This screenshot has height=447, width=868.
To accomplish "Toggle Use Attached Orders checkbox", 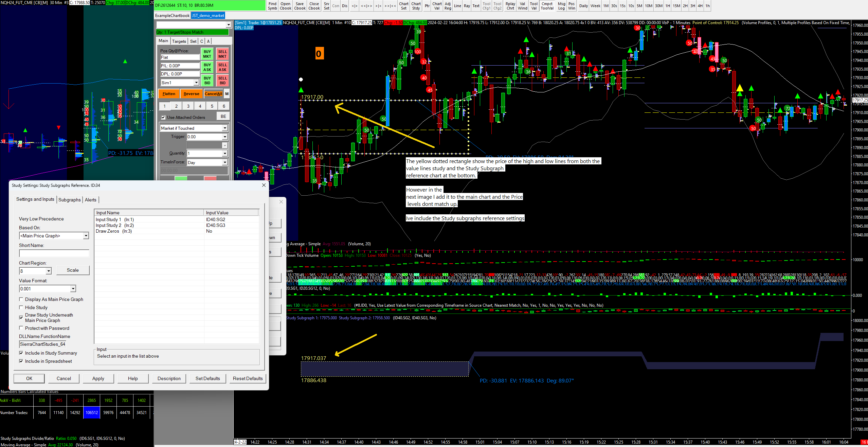I will pyautogui.click(x=163, y=118).
